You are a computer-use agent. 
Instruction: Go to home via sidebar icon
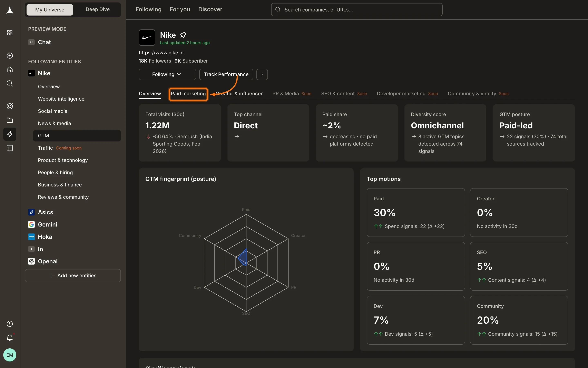10,70
